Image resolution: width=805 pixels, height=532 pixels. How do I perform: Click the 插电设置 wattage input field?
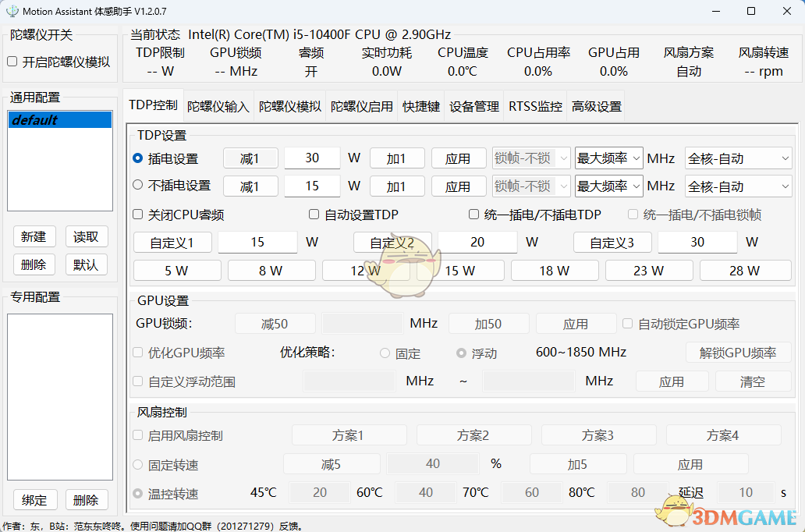pyautogui.click(x=312, y=158)
